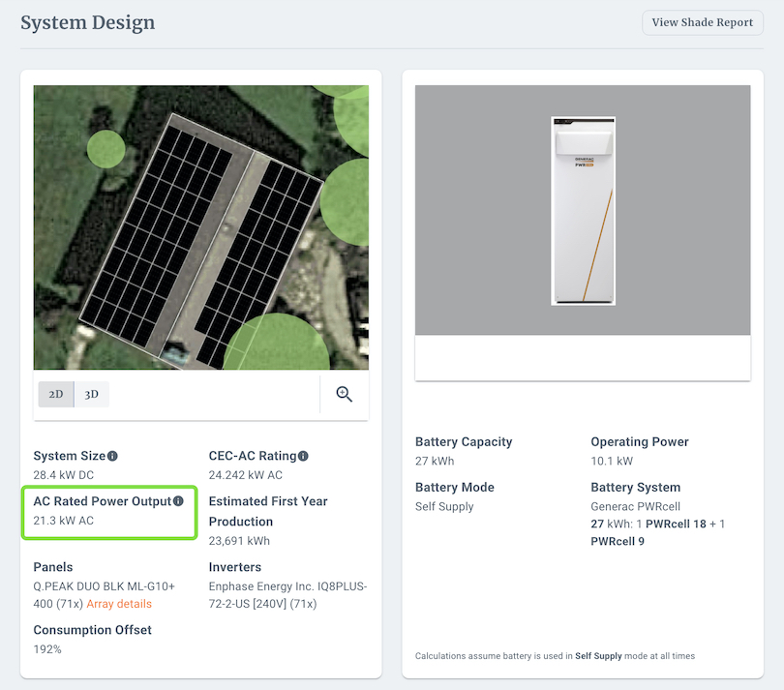Screen dimensions: 784x690
Task: Click the System Design page heading
Action: (x=88, y=22)
